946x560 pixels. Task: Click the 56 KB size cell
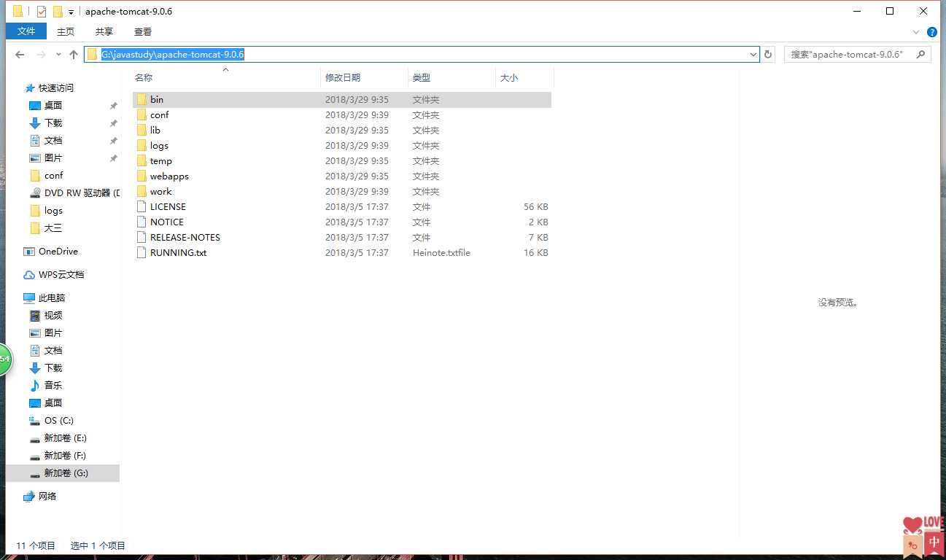(535, 206)
